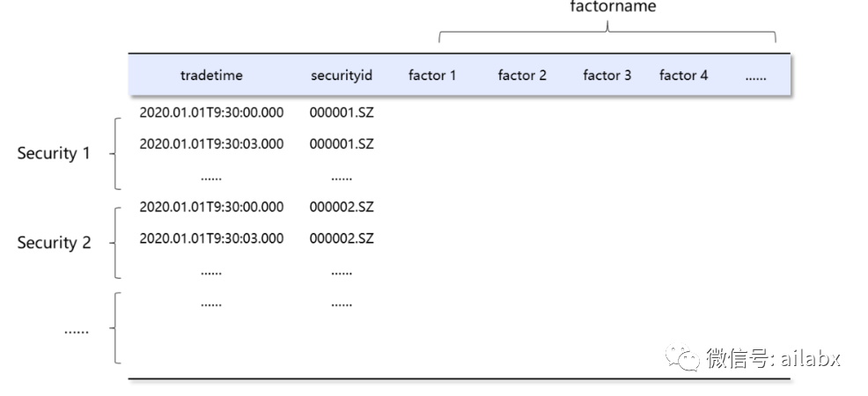Image resolution: width=868 pixels, height=396 pixels.
Task: Click the second 000002.SZ securityid cell
Action: point(342,238)
